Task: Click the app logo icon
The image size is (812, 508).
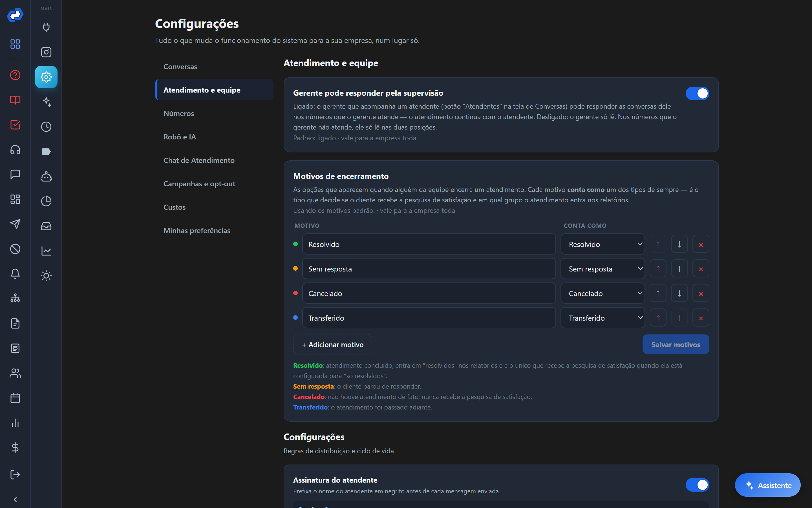Action: click(15, 15)
